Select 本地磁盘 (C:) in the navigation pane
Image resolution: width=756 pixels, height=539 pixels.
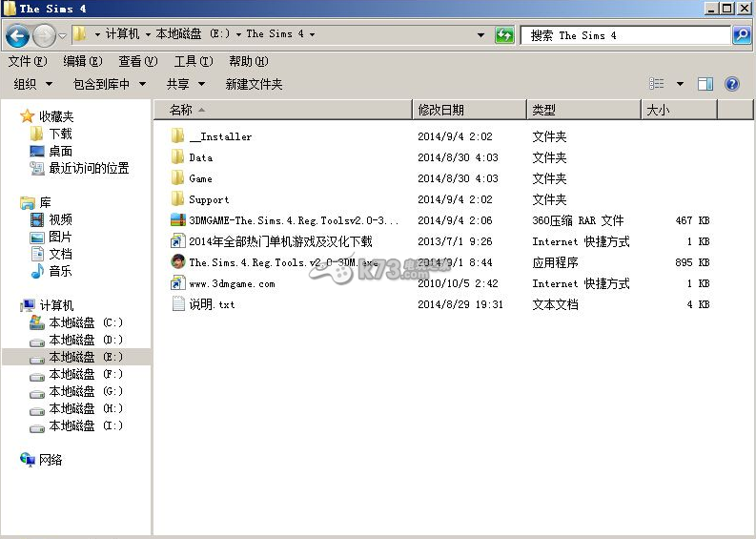[x=86, y=322]
